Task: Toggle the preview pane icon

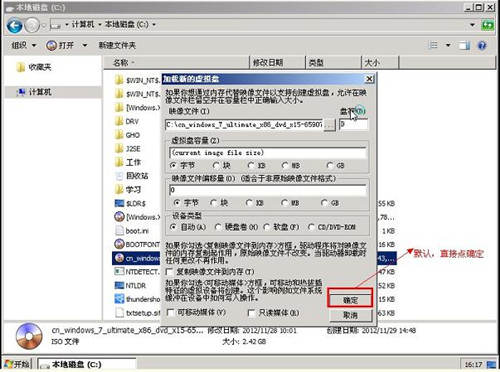Action: click(464, 45)
